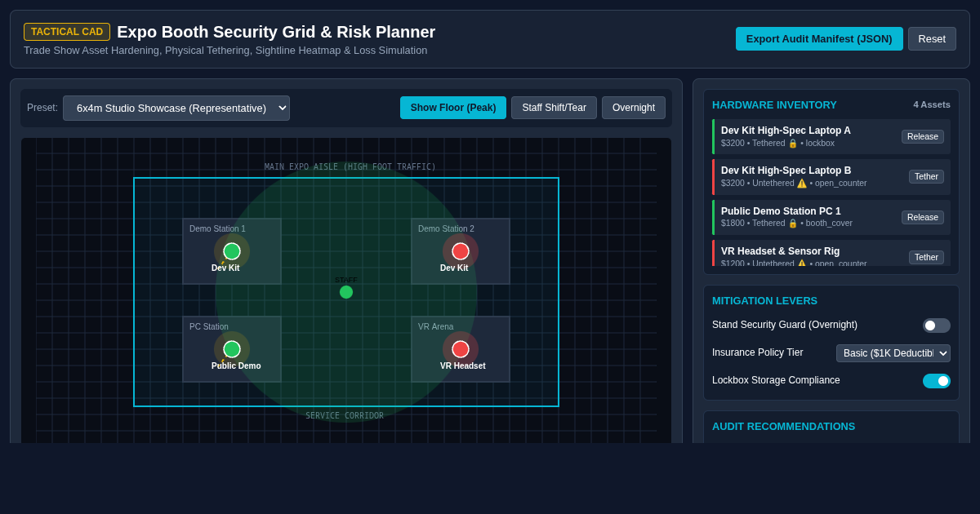Screen dimensions: 980x514
Task: Click the TACTICAL CAD badge
Action: click(67, 32)
